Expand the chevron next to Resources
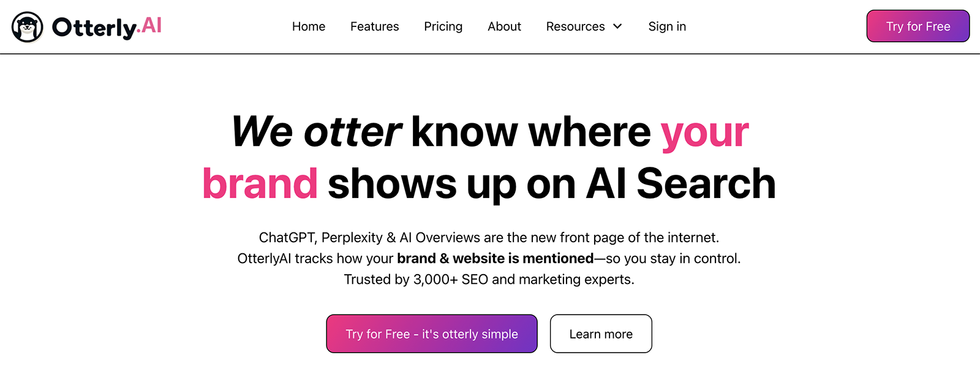Viewport: 980px width, 379px height. click(x=617, y=26)
